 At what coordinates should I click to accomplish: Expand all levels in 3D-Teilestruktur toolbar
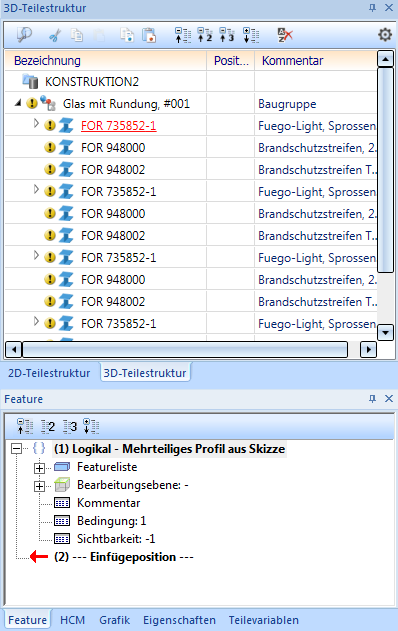(251, 35)
